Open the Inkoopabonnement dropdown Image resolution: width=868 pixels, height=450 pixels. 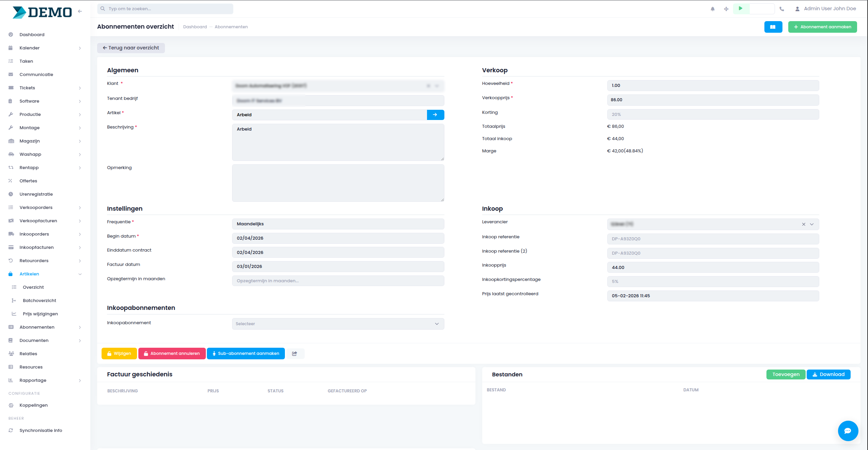[338, 324]
